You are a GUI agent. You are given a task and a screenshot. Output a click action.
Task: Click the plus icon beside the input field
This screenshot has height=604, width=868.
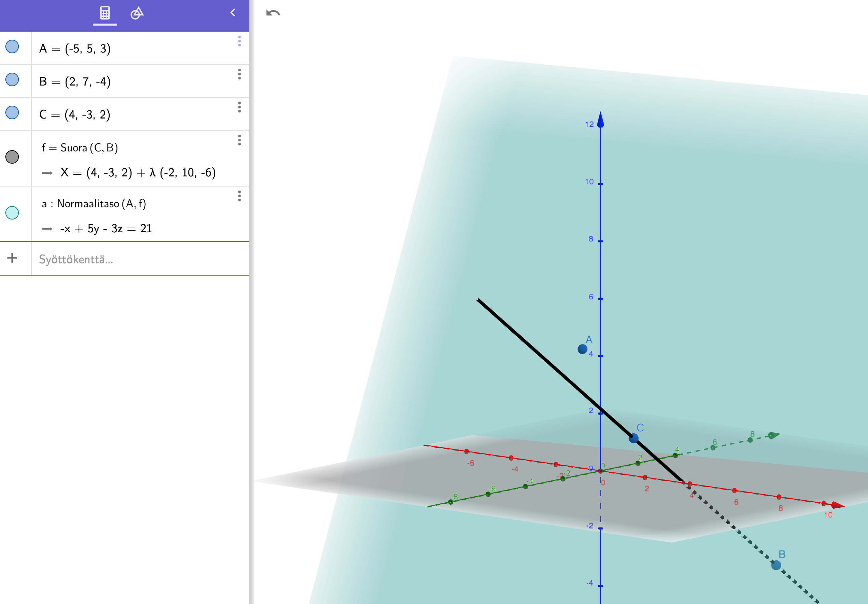(x=12, y=258)
